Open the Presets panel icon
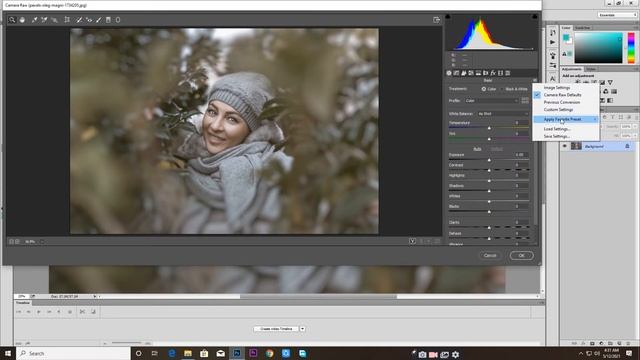This screenshot has width=640, height=360. point(508,73)
